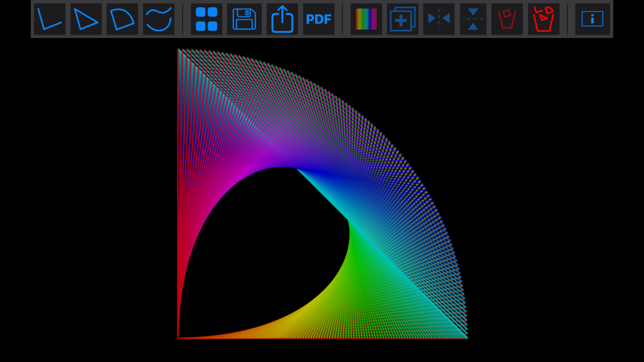Screen dimensions: 644x362
Task: Click the bottom-right cyan corner vertex
Action: 467,338
